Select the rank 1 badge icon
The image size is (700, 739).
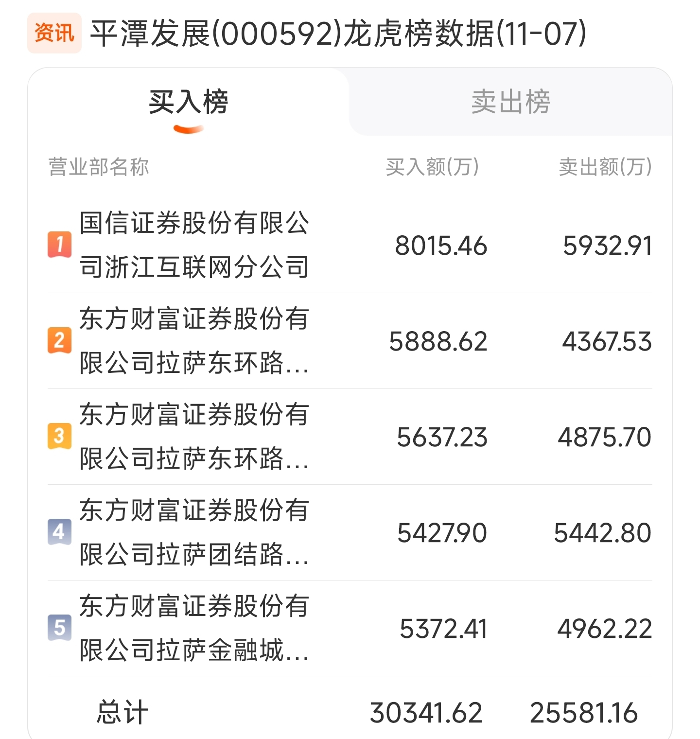tap(59, 245)
